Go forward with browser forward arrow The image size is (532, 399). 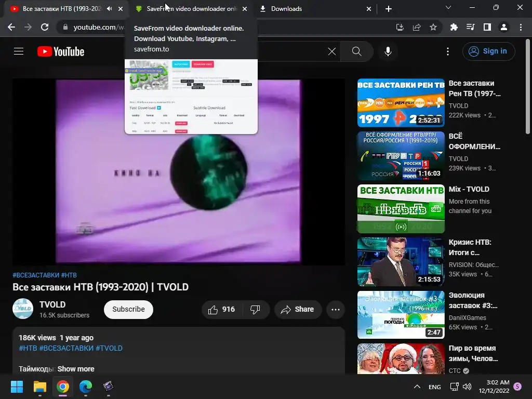28,27
